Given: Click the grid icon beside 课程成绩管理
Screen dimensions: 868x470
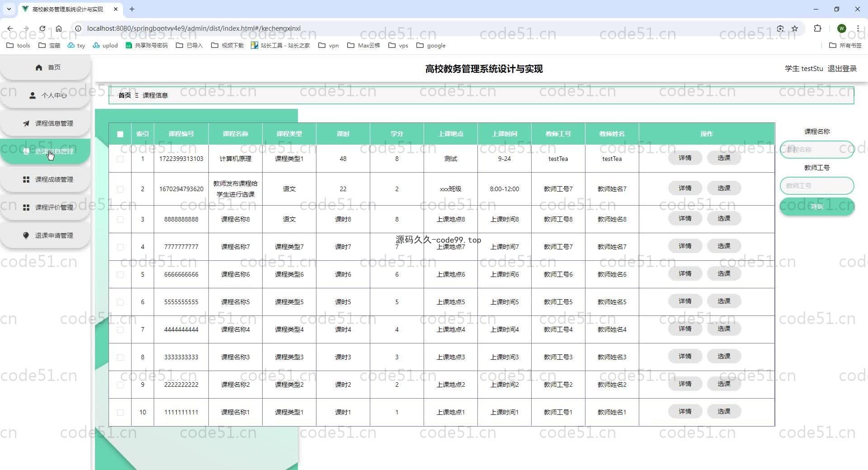Looking at the screenshot, I should click(26, 179).
